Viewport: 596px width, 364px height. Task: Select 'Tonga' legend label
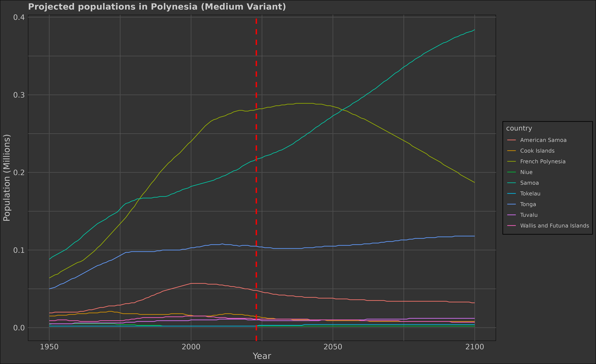[x=528, y=204]
